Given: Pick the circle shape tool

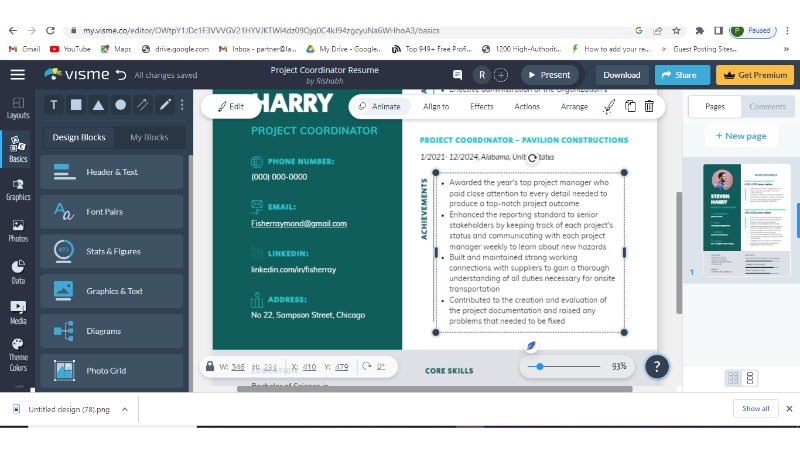Looking at the screenshot, I should click(x=120, y=104).
